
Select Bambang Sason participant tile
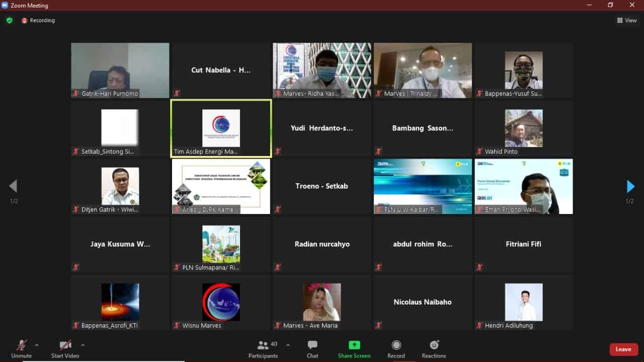click(x=423, y=128)
